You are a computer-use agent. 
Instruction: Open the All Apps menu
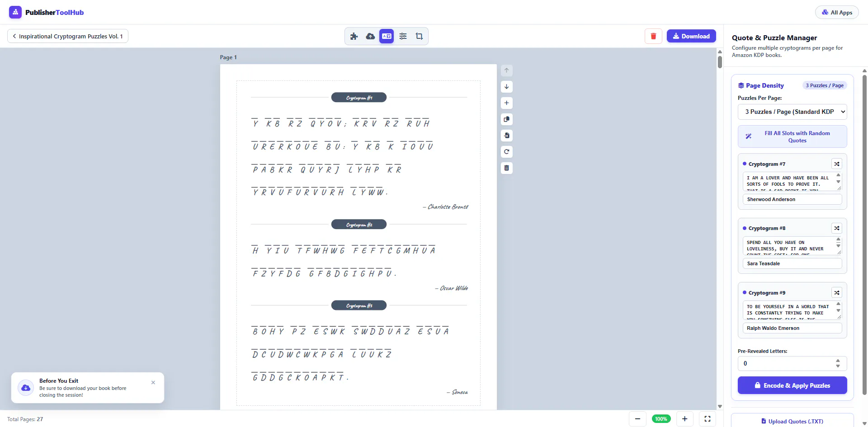click(837, 13)
